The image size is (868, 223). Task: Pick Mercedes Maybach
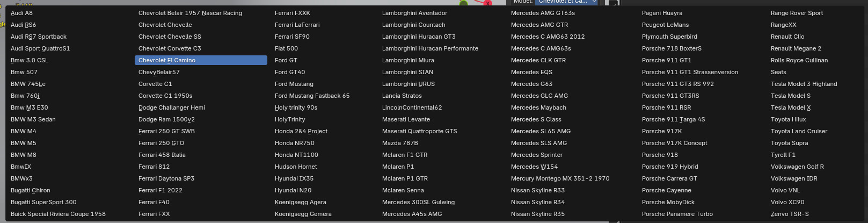[x=538, y=107]
